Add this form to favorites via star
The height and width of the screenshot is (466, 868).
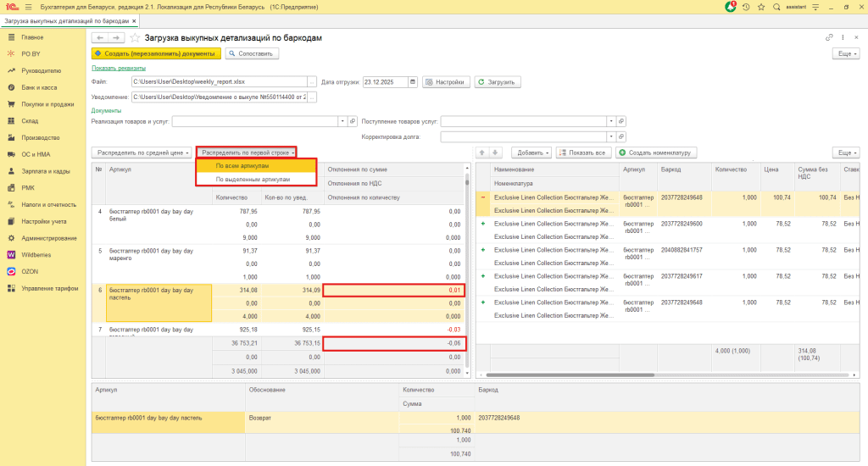pyautogui.click(x=135, y=38)
